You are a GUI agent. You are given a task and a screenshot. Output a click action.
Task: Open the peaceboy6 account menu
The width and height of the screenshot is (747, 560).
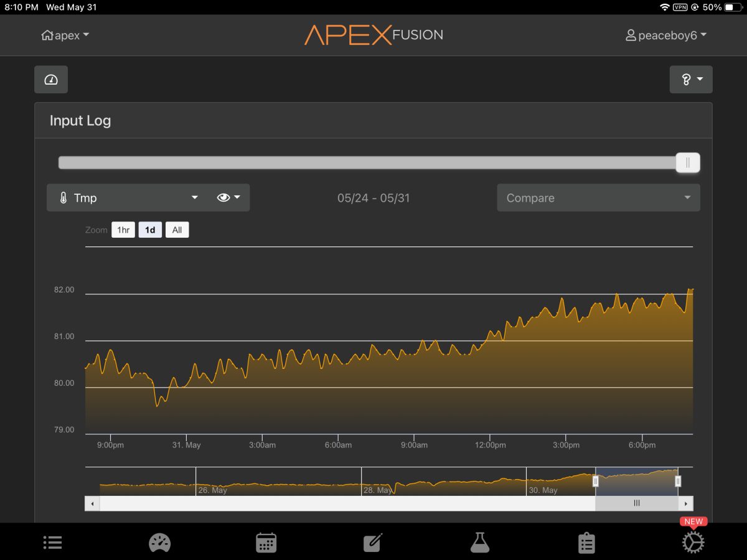[x=666, y=35]
